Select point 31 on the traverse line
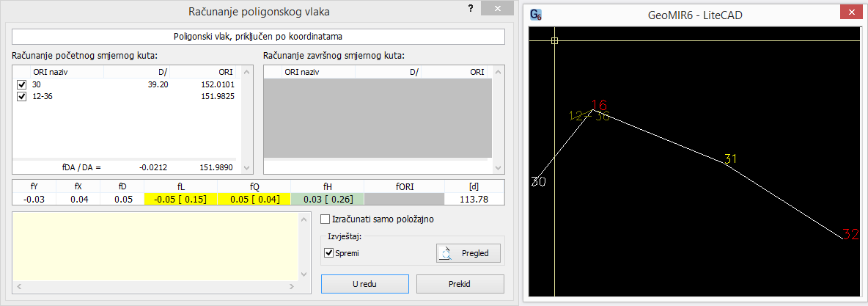Screen dimensions: 868x306 [x=730, y=159]
